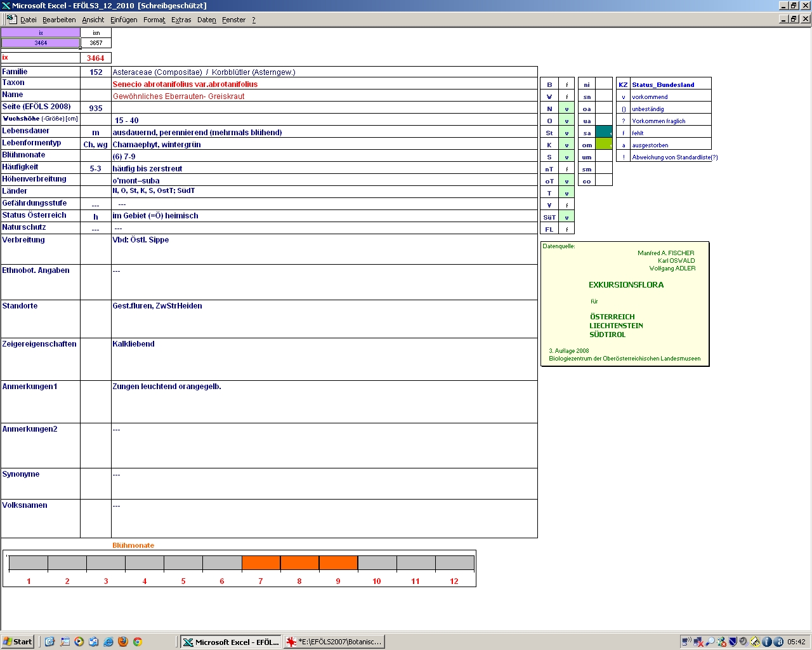Open the Format menu
The width and height of the screenshot is (812, 650).
point(154,20)
